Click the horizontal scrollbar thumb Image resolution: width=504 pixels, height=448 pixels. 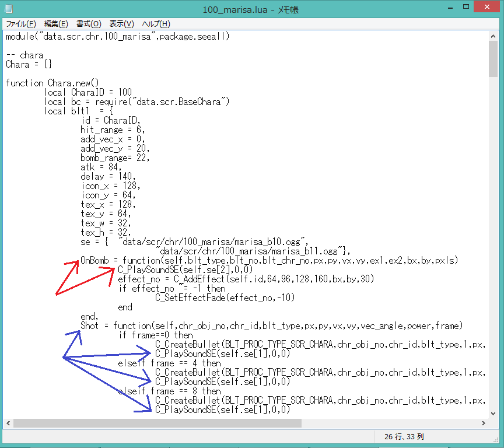click(x=157, y=423)
